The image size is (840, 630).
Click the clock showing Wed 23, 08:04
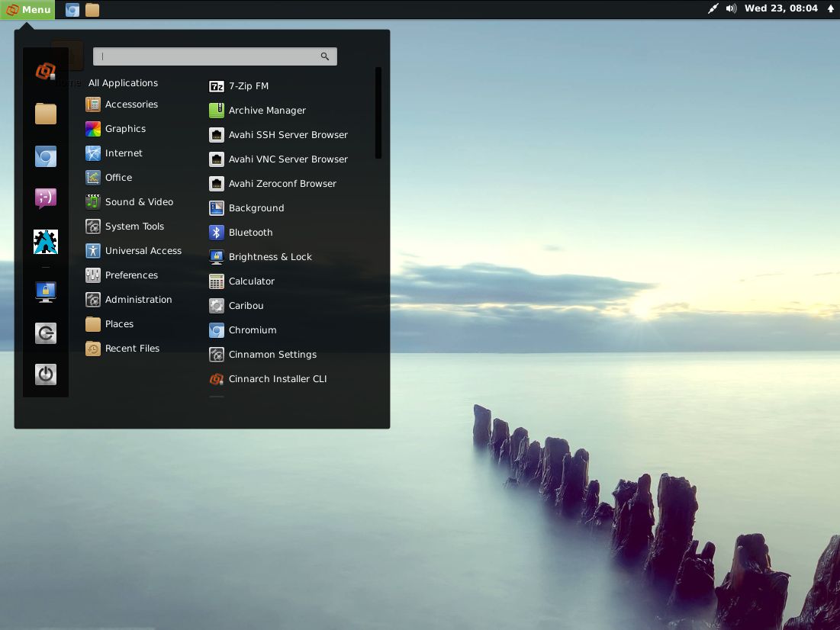[780, 9]
